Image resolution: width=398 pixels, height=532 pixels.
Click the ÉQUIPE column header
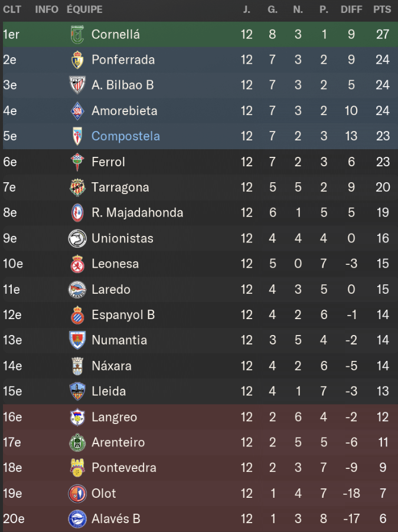click(85, 9)
